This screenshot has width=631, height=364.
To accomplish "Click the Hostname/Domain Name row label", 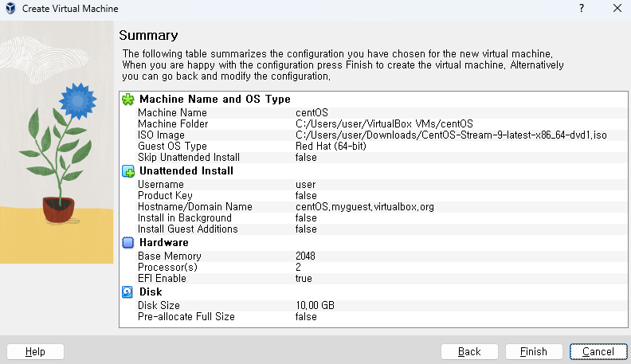I will pos(194,207).
